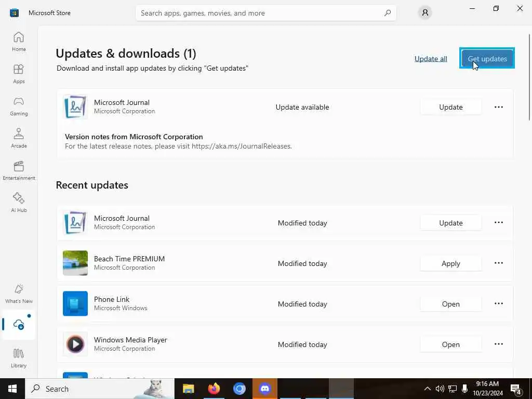
Task: Update Microsoft Journal in the available updates
Action: [x=450, y=107]
